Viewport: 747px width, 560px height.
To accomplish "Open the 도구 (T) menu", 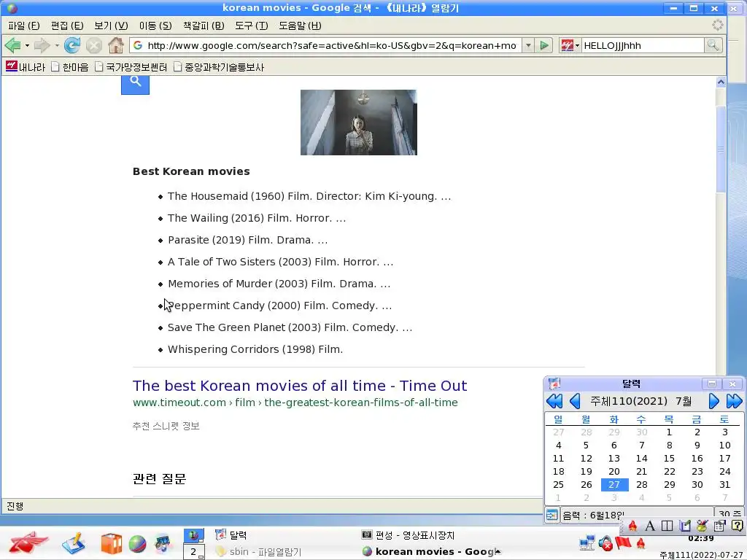I will [x=251, y=26].
